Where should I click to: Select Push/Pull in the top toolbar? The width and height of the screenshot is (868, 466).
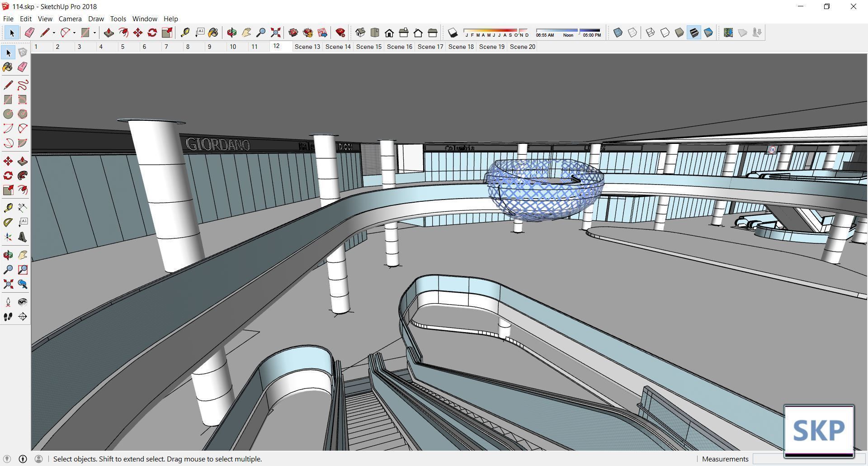click(x=108, y=33)
